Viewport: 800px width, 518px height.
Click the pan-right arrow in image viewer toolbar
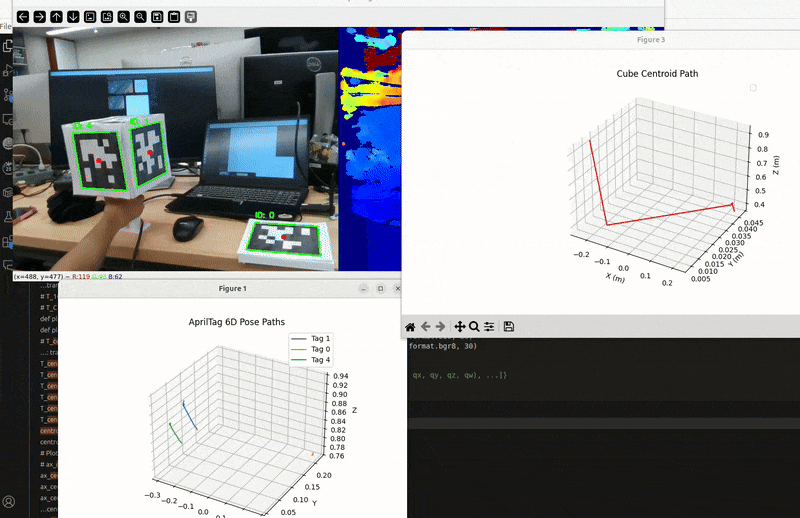(38, 17)
